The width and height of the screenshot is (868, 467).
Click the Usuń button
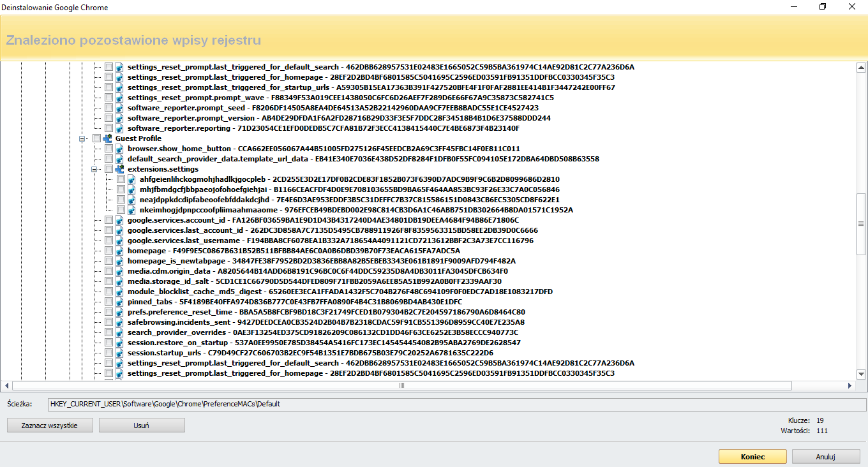[x=142, y=426]
